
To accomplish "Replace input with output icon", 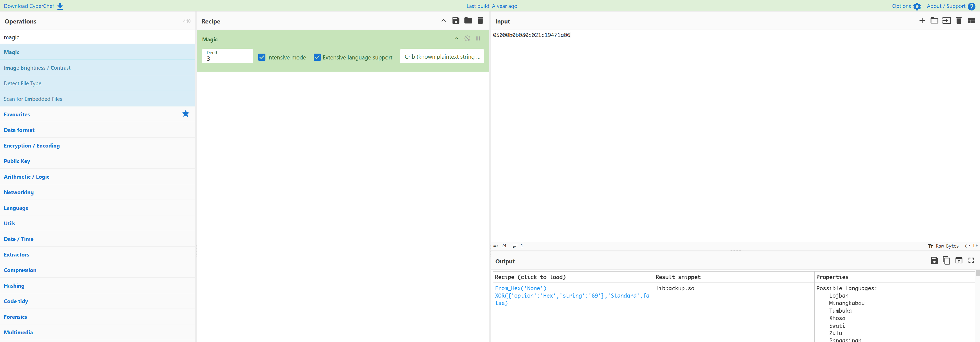I will [x=959, y=261].
